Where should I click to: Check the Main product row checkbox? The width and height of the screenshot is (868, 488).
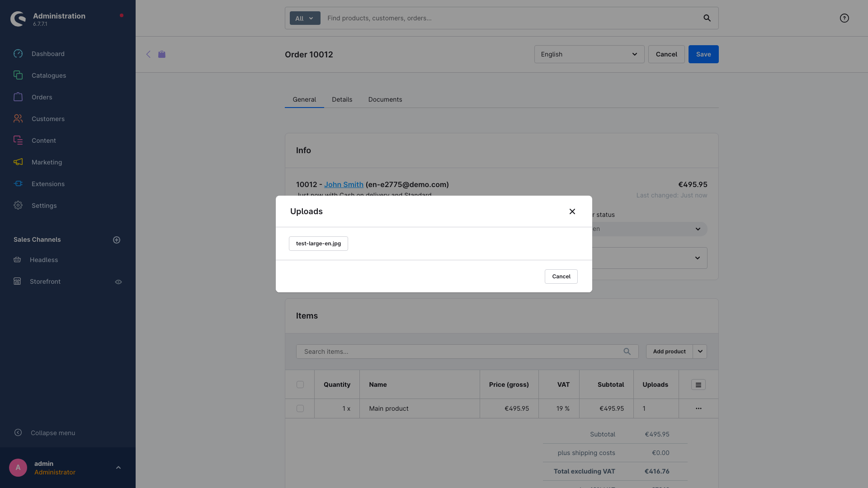(300, 408)
